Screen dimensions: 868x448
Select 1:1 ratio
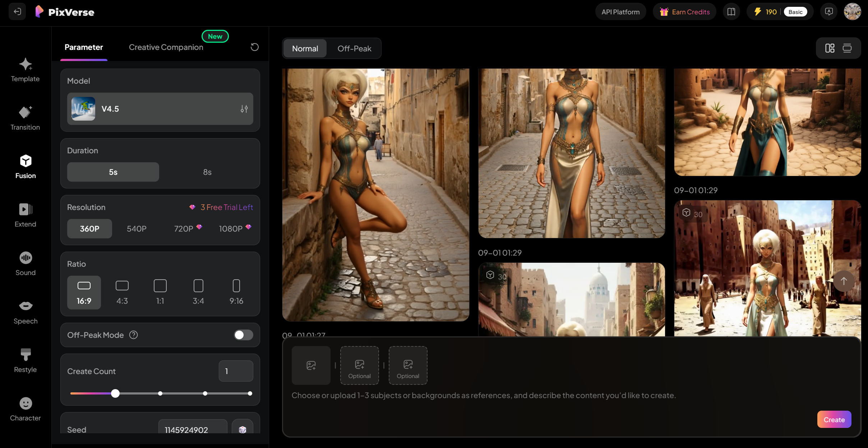pyautogui.click(x=160, y=293)
